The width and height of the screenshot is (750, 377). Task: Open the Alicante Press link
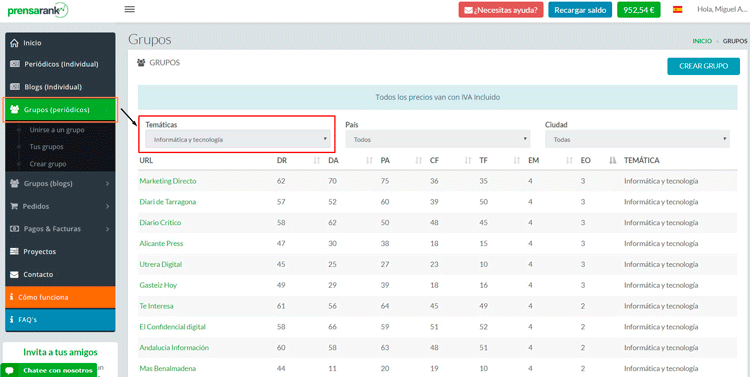coord(161,244)
